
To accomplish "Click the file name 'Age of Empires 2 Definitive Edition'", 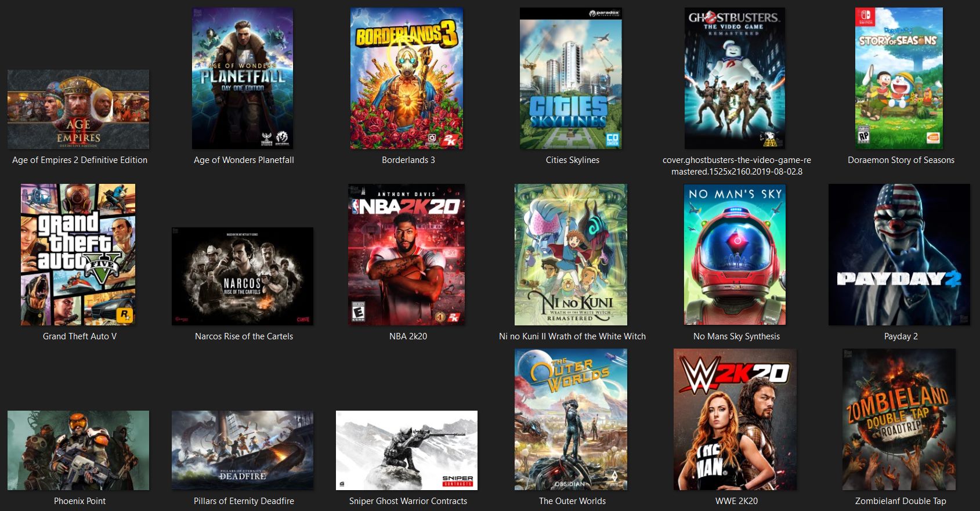I will point(80,160).
